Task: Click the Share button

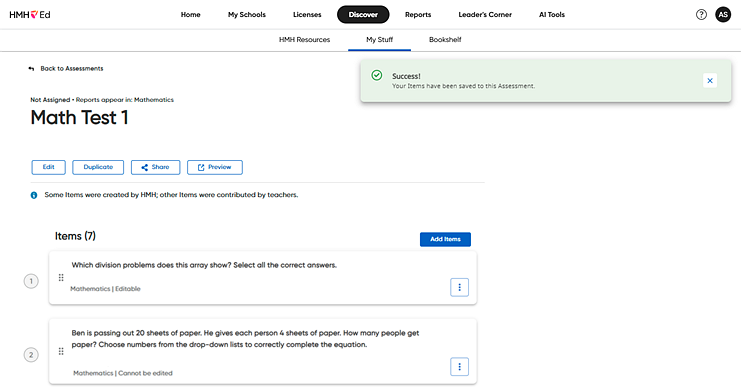Action: (x=155, y=167)
